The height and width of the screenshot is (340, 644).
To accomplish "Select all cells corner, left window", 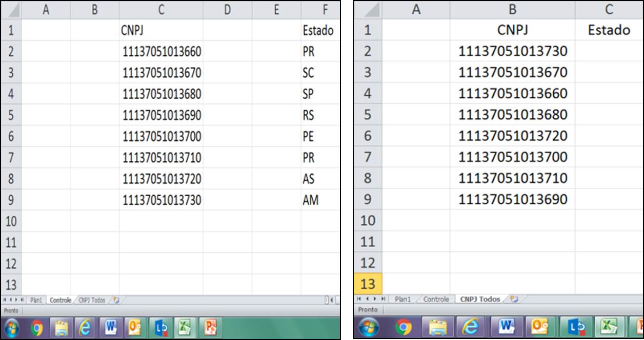I will pyautogui.click(x=11, y=10).
